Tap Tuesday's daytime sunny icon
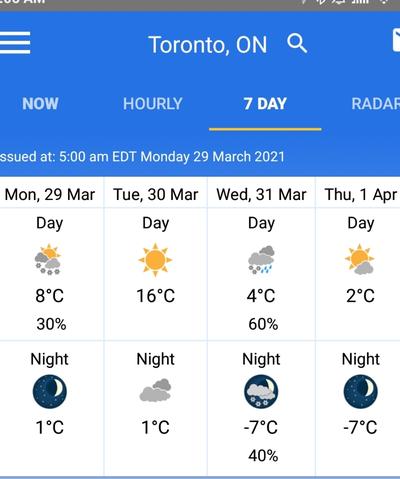The width and height of the screenshot is (400, 479). [x=155, y=260]
